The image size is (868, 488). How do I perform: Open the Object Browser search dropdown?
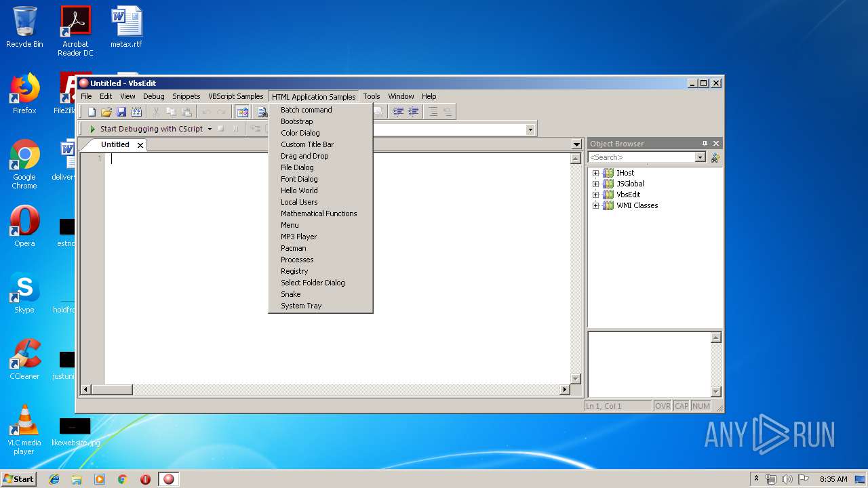click(701, 157)
